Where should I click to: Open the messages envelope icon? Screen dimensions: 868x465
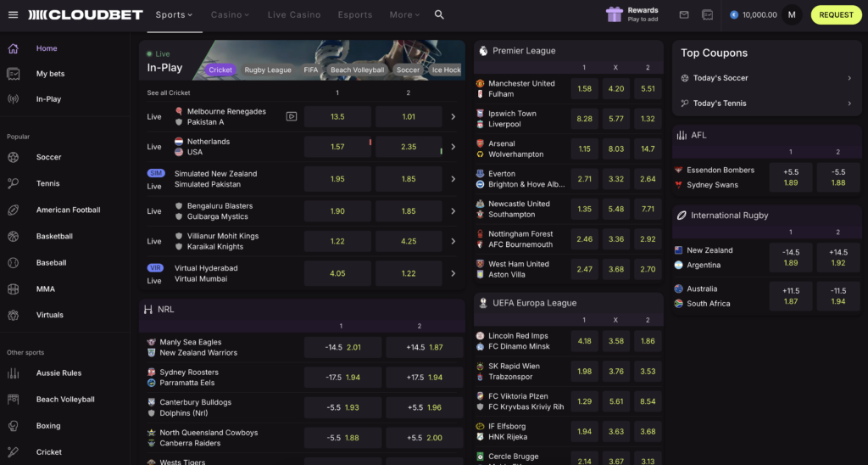[x=684, y=14]
